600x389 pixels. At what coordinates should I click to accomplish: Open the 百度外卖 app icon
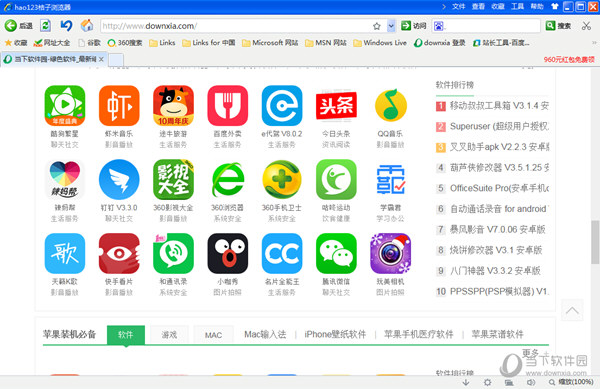tap(228, 106)
